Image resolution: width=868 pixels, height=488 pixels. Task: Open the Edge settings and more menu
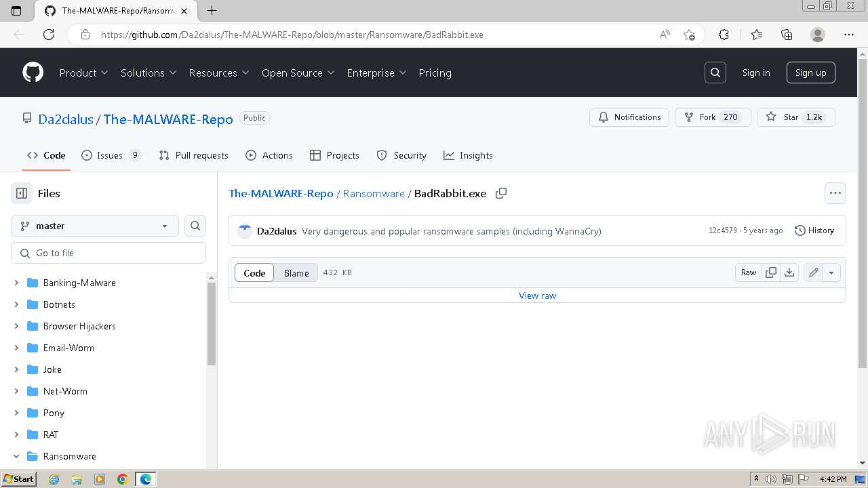click(x=849, y=35)
